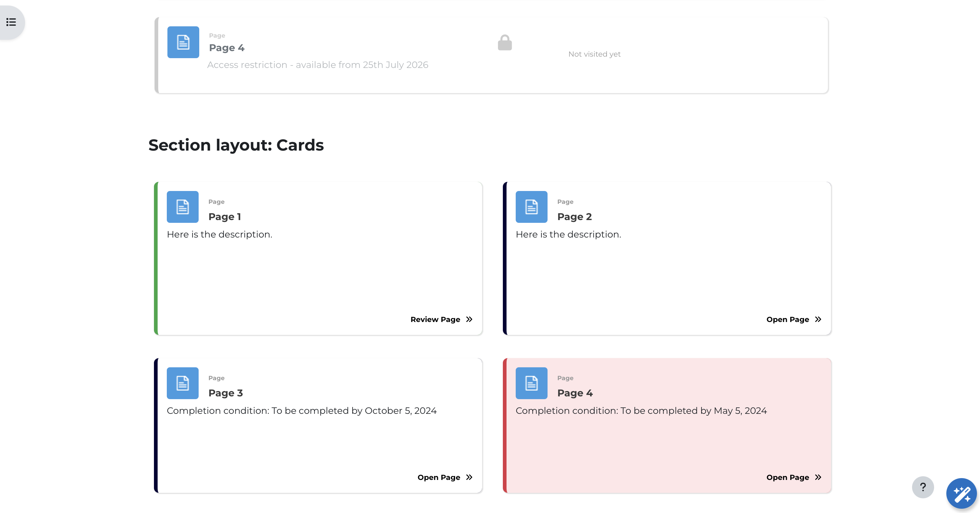Click the Page 3 card document icon

(183, 383)
